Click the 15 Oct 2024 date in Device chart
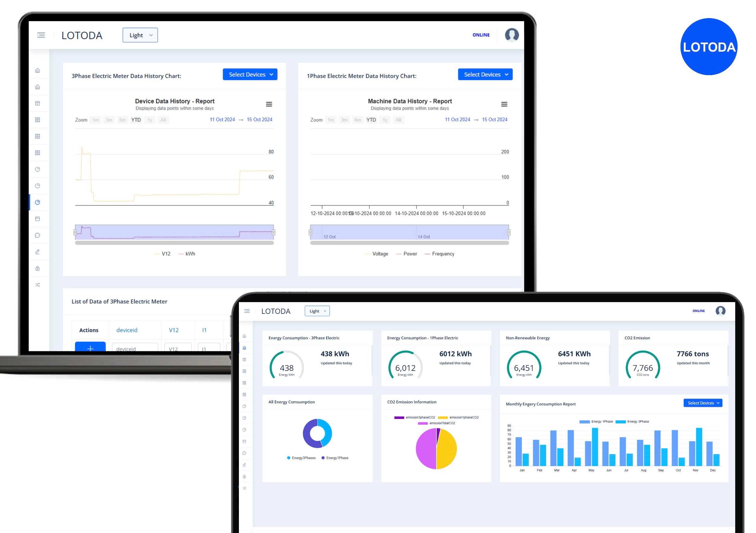 tap(259, 120)
